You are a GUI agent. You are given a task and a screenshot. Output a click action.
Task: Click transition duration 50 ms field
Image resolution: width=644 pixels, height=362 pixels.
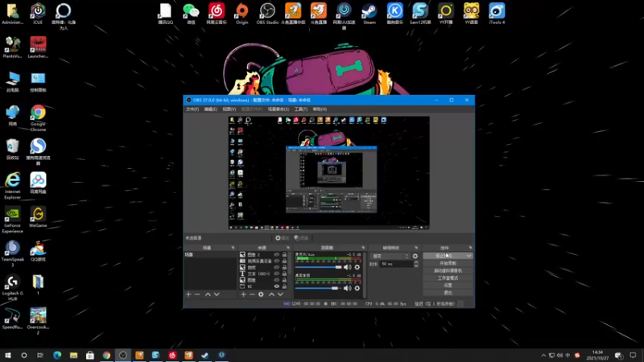point(396,264)
